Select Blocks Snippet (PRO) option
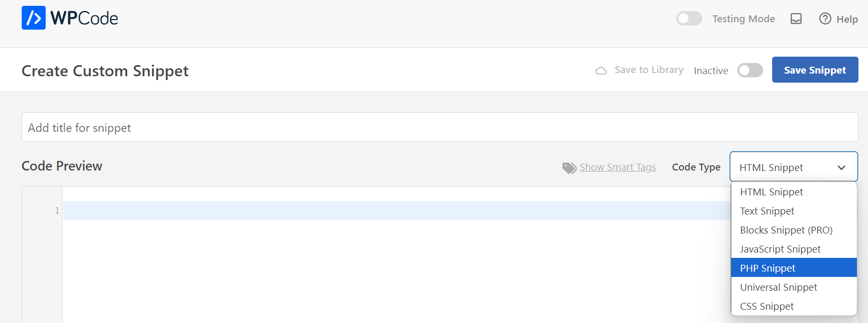868x323 pixels. click(x=786, y=230)
